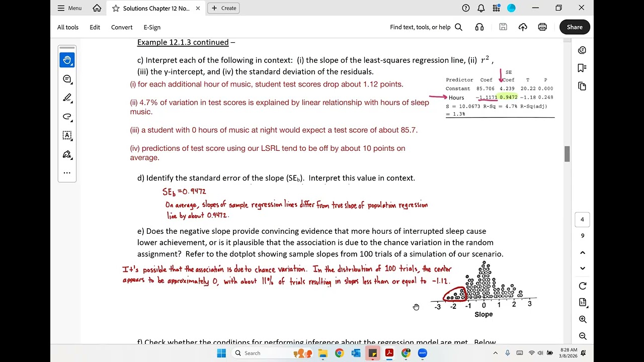
Task: Click 'SEb = 0.9472' handwritten answer text
Action: 184,192
